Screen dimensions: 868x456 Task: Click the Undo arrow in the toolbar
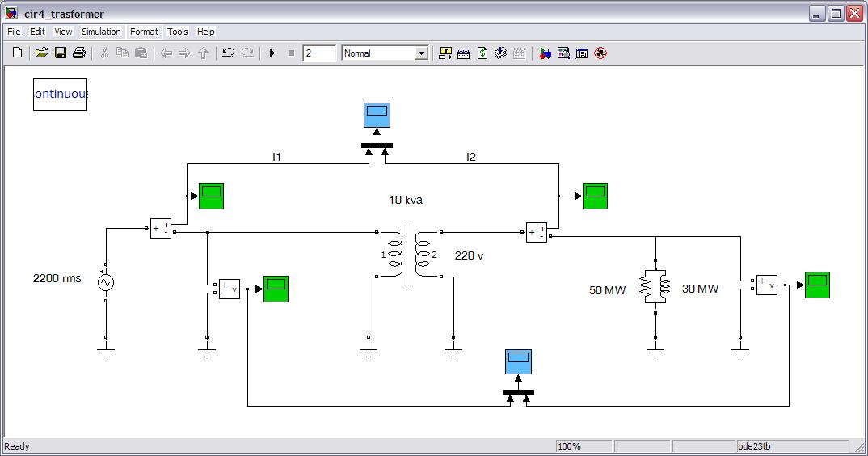pos(228,53)
